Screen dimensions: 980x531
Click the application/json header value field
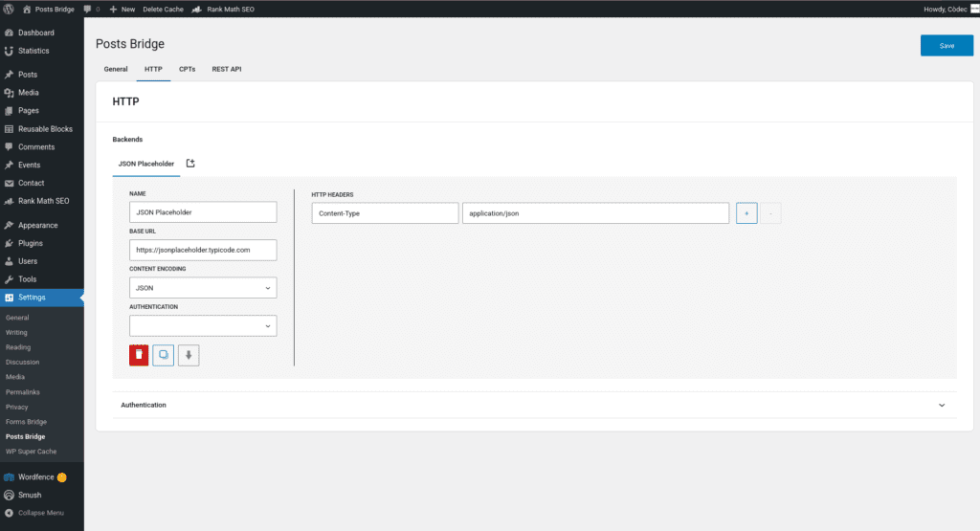pyautogui.click(x=595, y=213)
